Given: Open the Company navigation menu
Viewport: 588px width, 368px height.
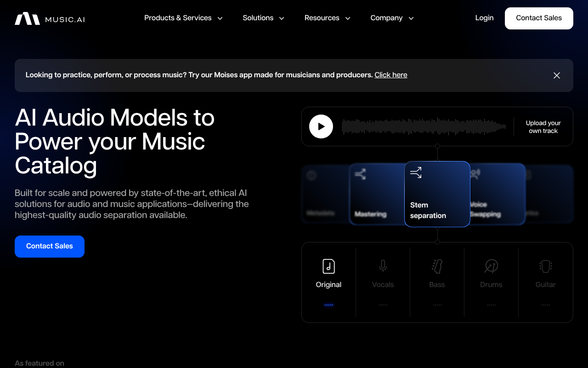Looking at the screenshot, I should point(392,18).
